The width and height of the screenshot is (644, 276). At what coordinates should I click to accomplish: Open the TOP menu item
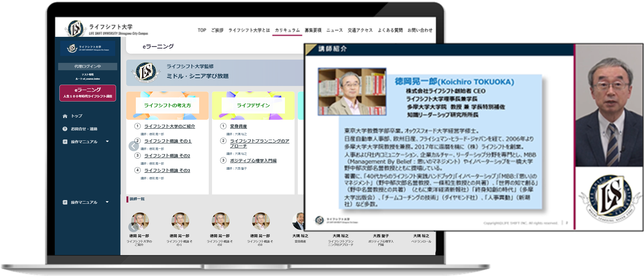[202, 30]
